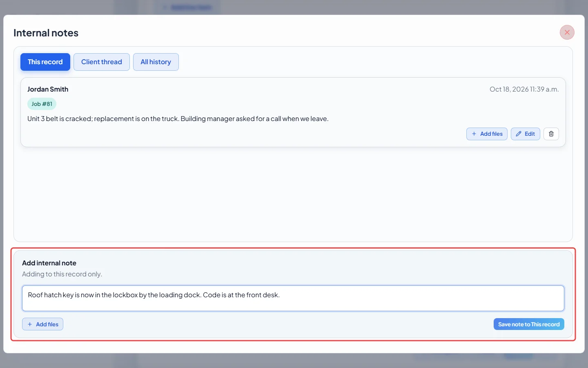This screenshot has height=368, width=588.
Task: Attach files to the new internal note
Action: pos(42,324)
